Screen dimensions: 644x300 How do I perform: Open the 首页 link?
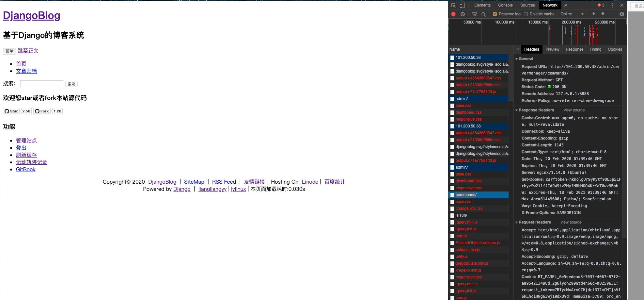[x=21, y=64]
